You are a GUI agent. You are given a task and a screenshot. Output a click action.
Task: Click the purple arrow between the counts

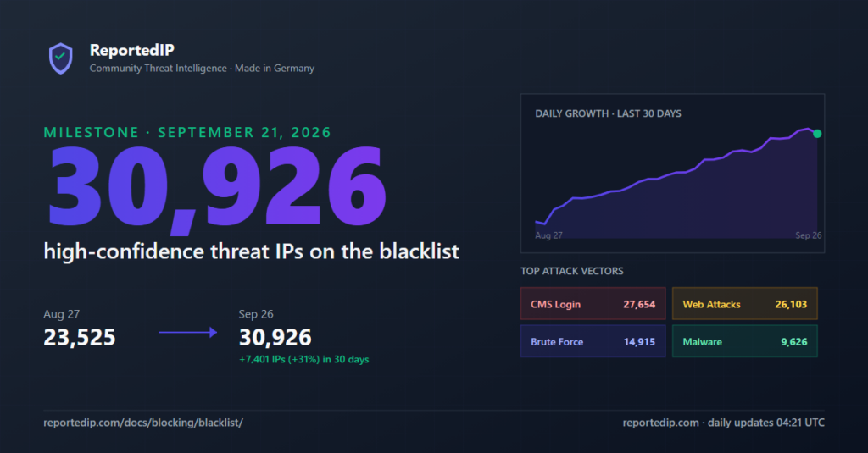(188, 333)
